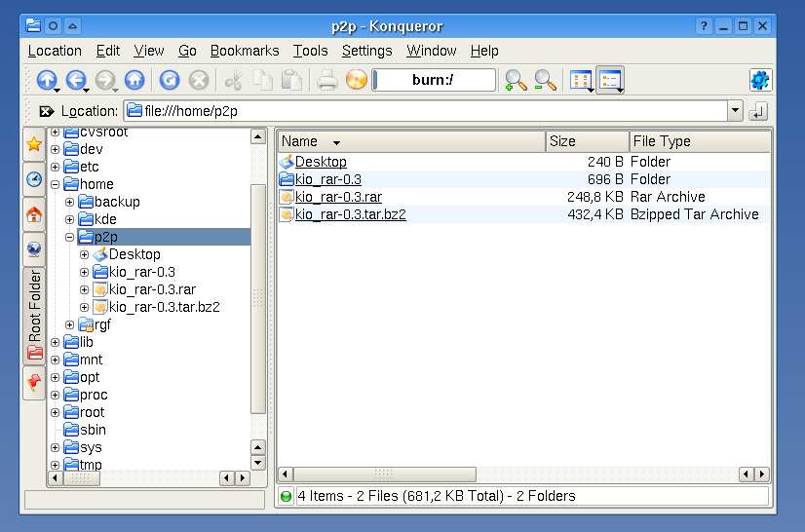Click the burn:/ toolbar location field
This screenshot has height=532, width=805.
coord(435,80)
